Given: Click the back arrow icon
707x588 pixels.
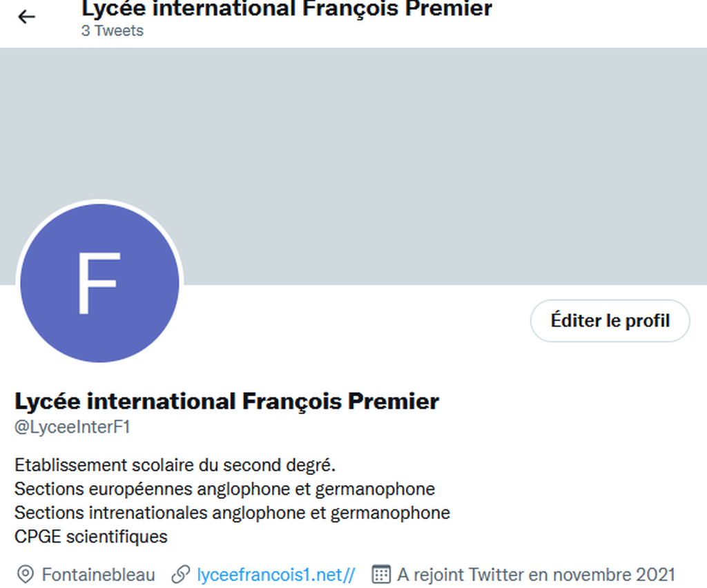Looking at the screenshot, I should [x=26, y=17].
